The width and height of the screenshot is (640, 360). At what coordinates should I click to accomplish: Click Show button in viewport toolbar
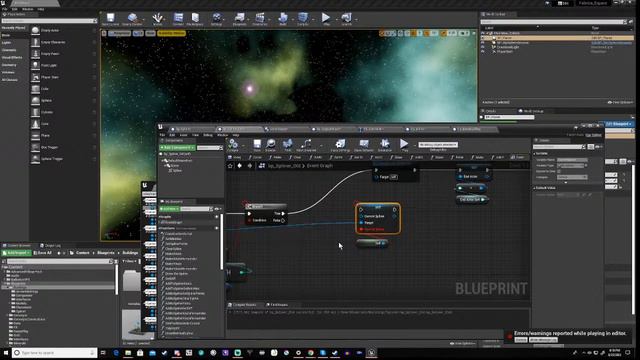(151, 33)
